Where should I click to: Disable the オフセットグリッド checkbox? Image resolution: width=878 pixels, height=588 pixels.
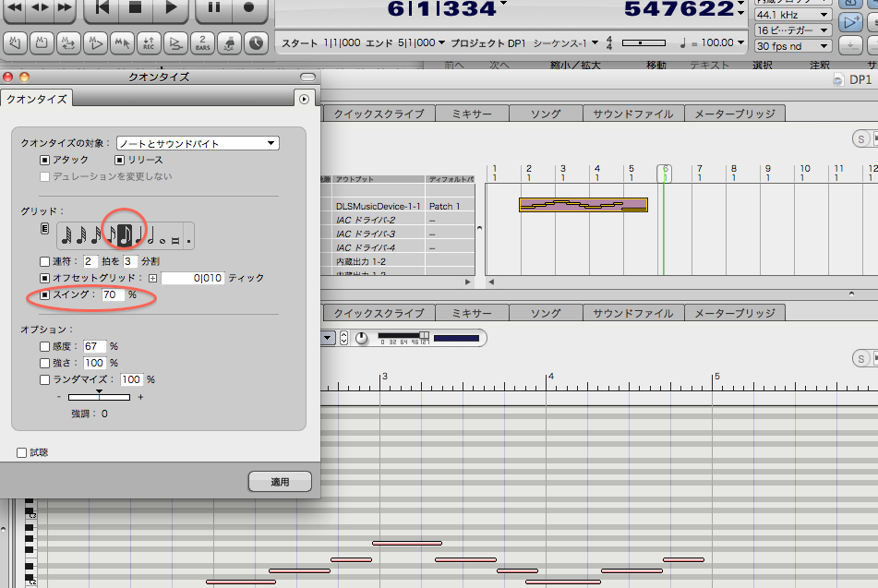45,278
